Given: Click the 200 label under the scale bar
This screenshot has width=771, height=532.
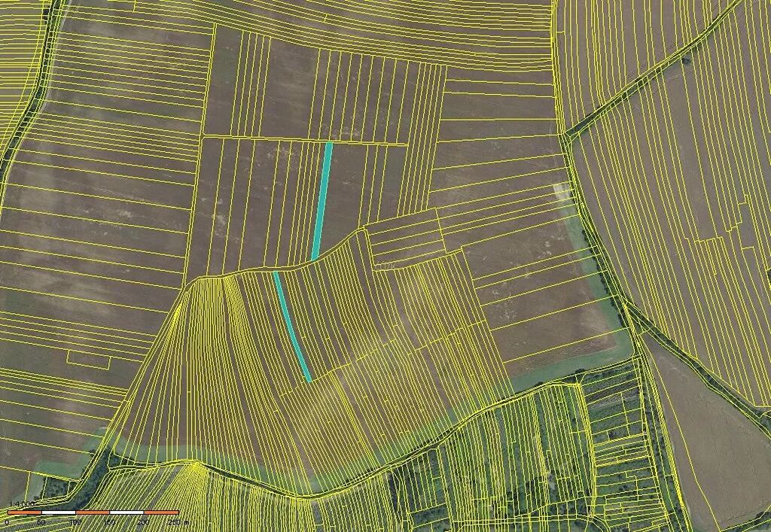Looking at the screenshot, I should [x=144, y=521].
